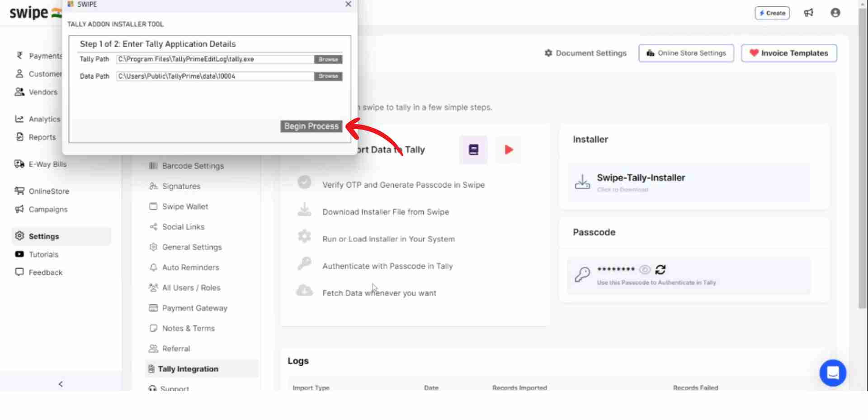Play the Tally tutorial video
This screenshot has height=420, width=868.
(509, 149)
